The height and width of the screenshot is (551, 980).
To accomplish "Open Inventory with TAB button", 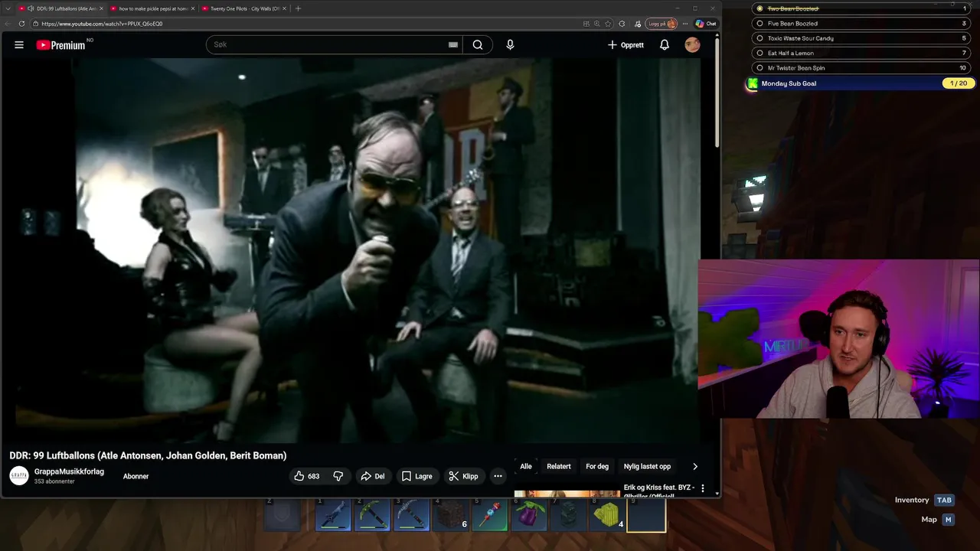I will point(944,500).
